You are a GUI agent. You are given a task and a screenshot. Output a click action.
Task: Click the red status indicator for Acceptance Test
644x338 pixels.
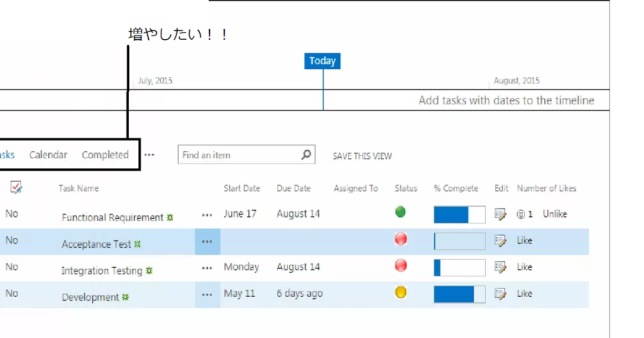point(400,239)
